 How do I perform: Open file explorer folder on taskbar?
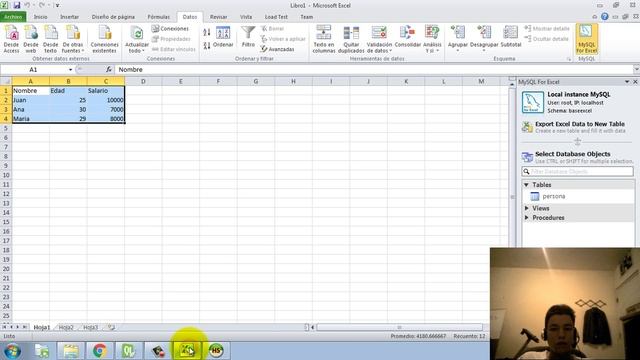click(71, 351)
